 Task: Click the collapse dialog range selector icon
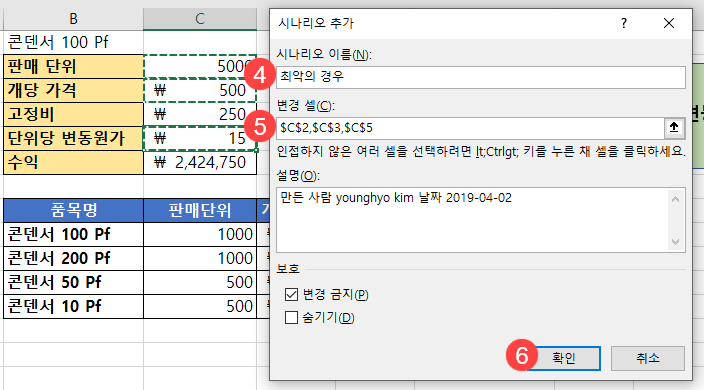coord(673,128)
